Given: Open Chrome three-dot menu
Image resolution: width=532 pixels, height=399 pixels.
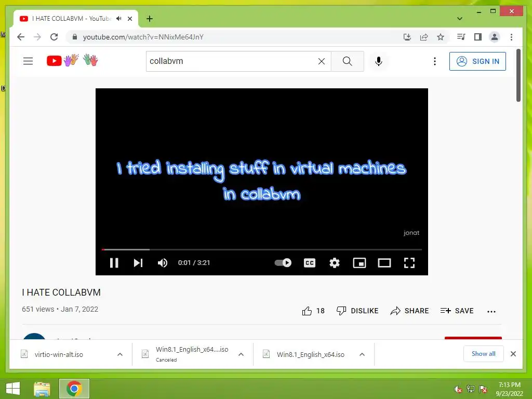Looking at the screenshot, I should pos(511,37).
